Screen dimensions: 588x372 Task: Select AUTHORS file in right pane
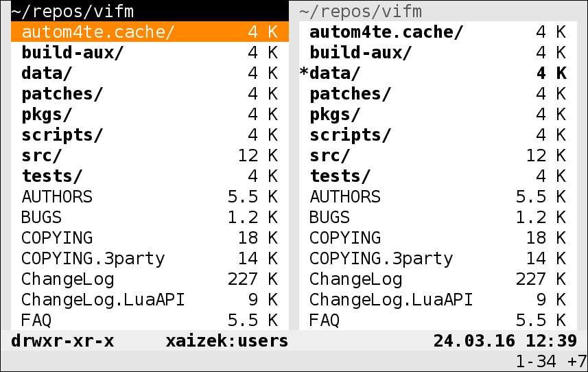click(x=438, y=196)
